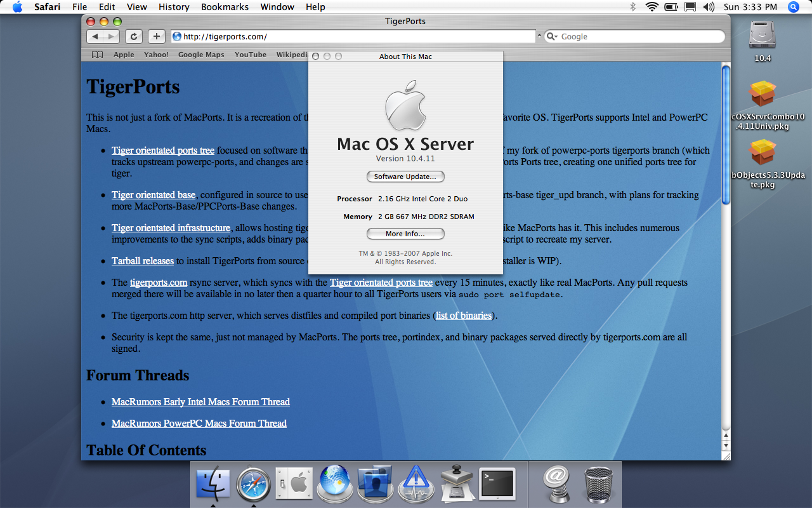Open MacRumors Early Intel Macs Forum Thread

tap(200, 402)
